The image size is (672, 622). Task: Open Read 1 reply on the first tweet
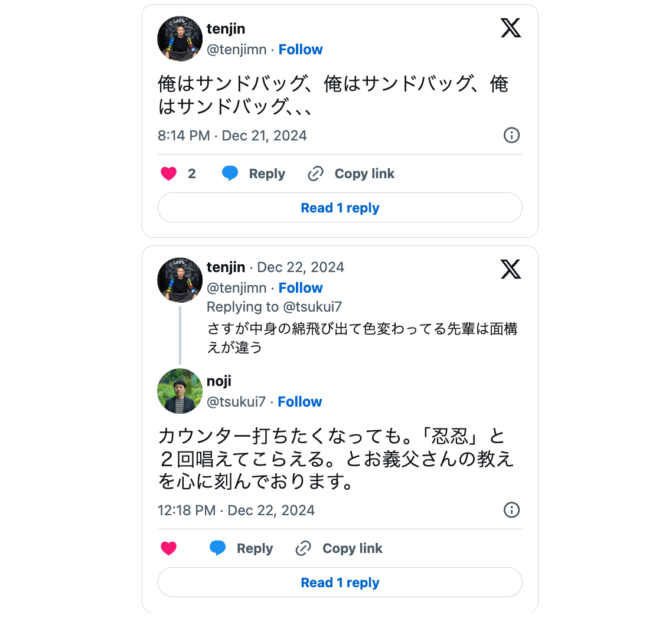[x=340, y=208]
